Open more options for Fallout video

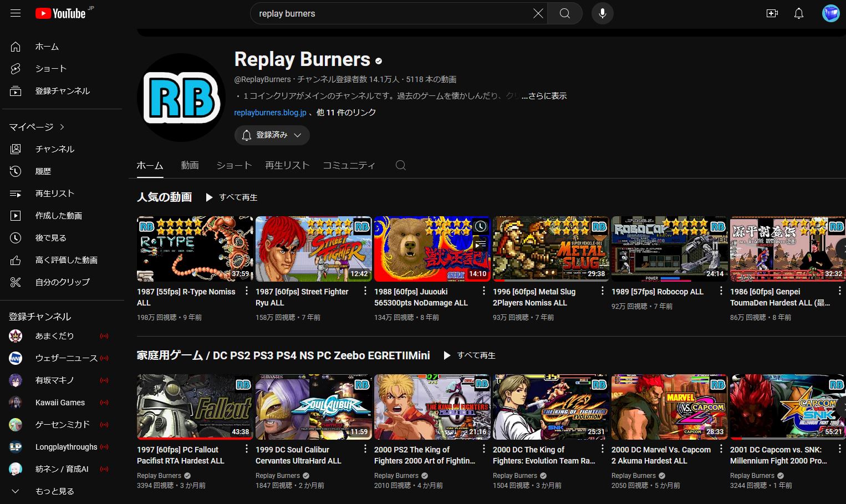247,449
